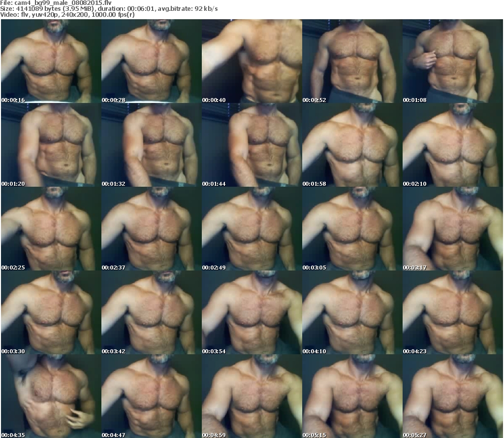Image resolution: width=504 pixels, height=438 pixels.
Task: Open the thumbnail stamped 00:00:28
Action: click(152, 61)
